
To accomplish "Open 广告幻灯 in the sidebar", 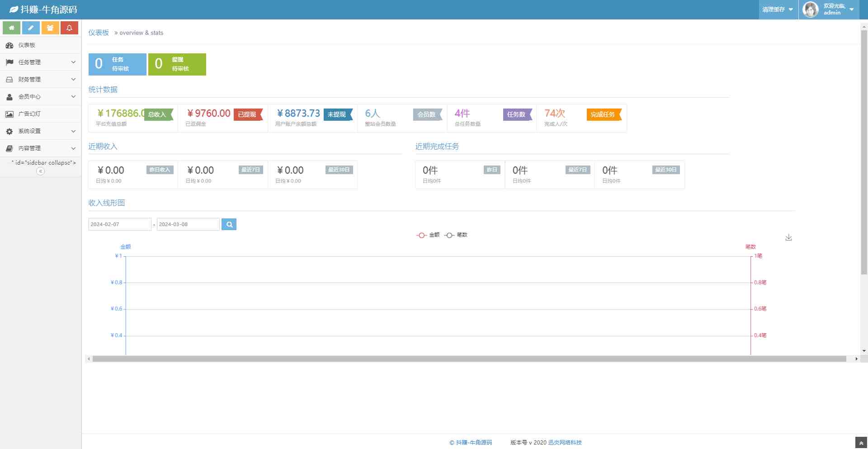I will point(29,114).
